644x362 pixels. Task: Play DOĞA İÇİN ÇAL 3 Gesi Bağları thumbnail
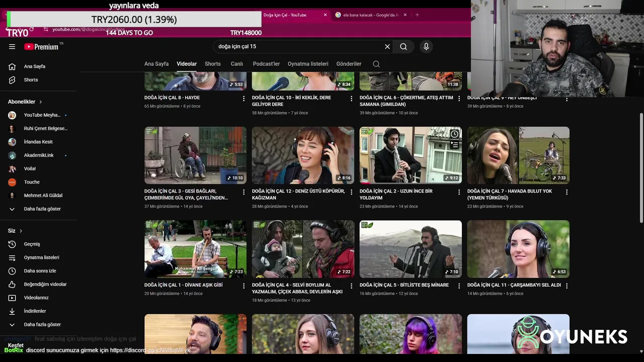pos(195,155)
